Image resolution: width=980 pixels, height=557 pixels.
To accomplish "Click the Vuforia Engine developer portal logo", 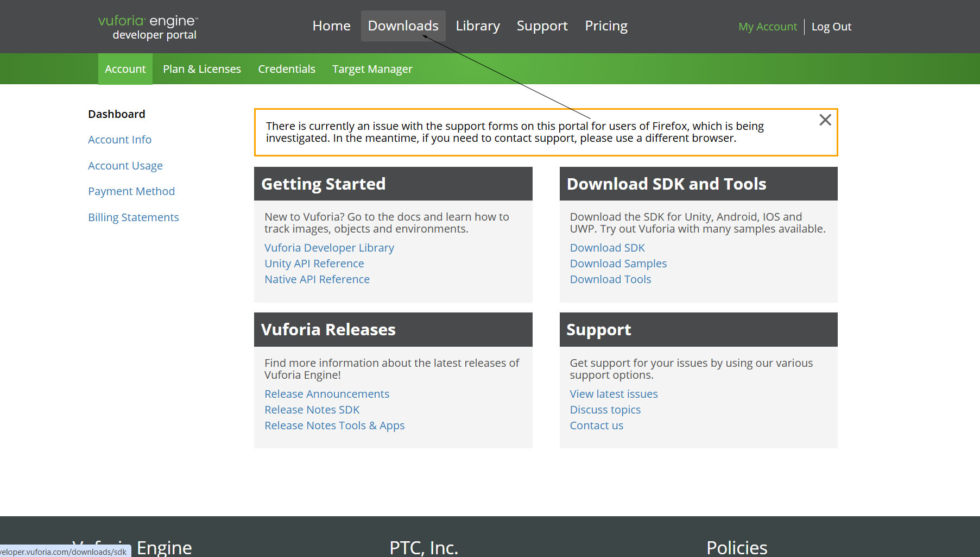I will [148, 27].
